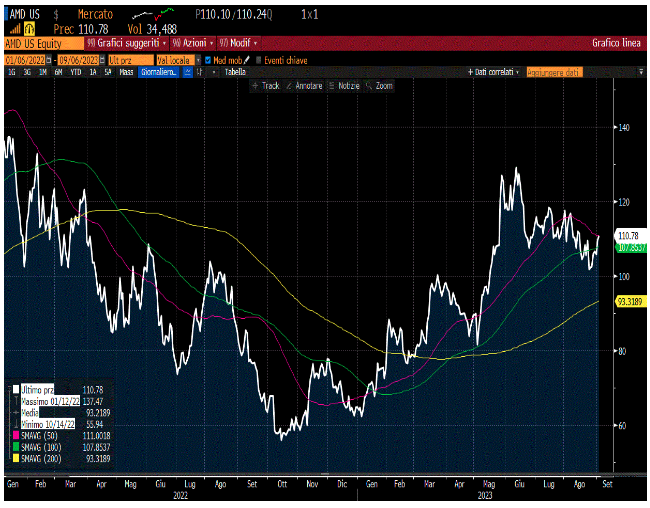
Task: Click the signal bars icon under AMD US
Action: coord(15,29)
